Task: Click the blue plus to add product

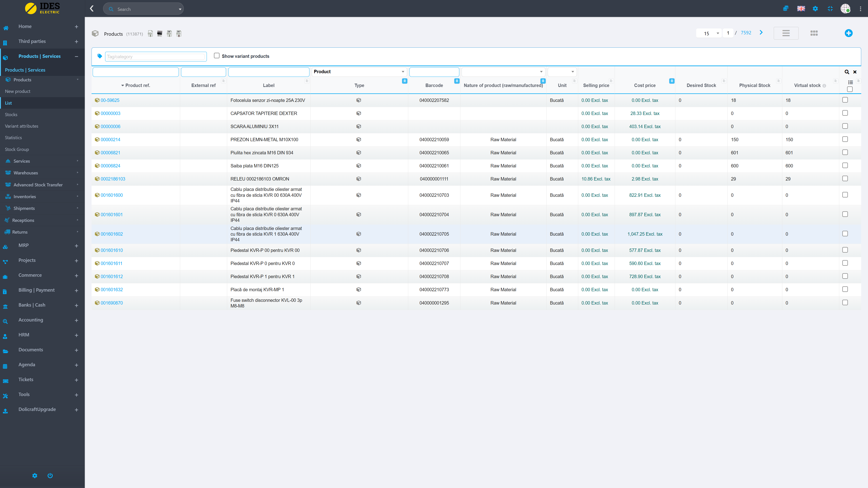Action: (x=849, y=33)
